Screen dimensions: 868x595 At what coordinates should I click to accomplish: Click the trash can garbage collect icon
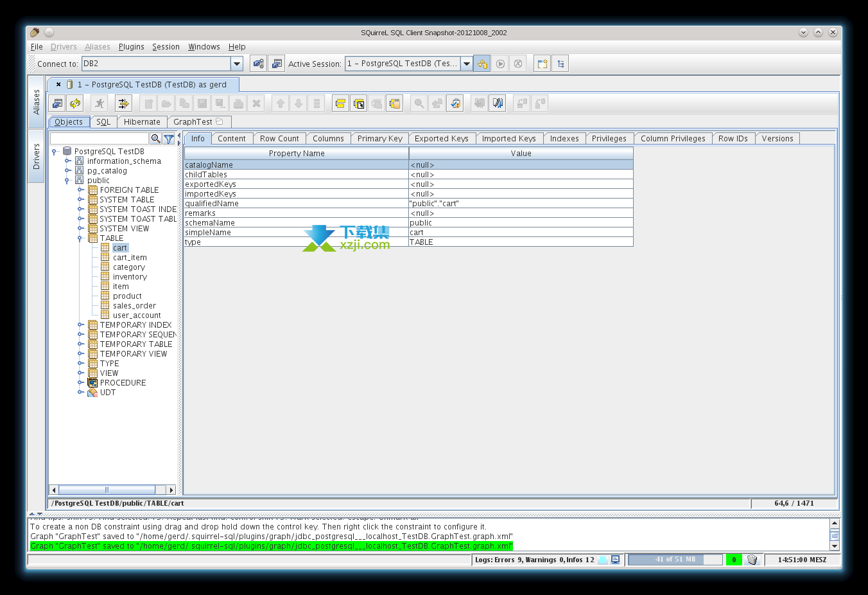752,560
